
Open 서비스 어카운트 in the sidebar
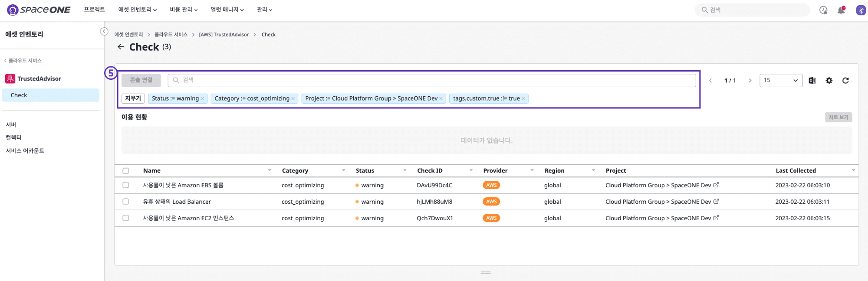(x=25, y=151)
